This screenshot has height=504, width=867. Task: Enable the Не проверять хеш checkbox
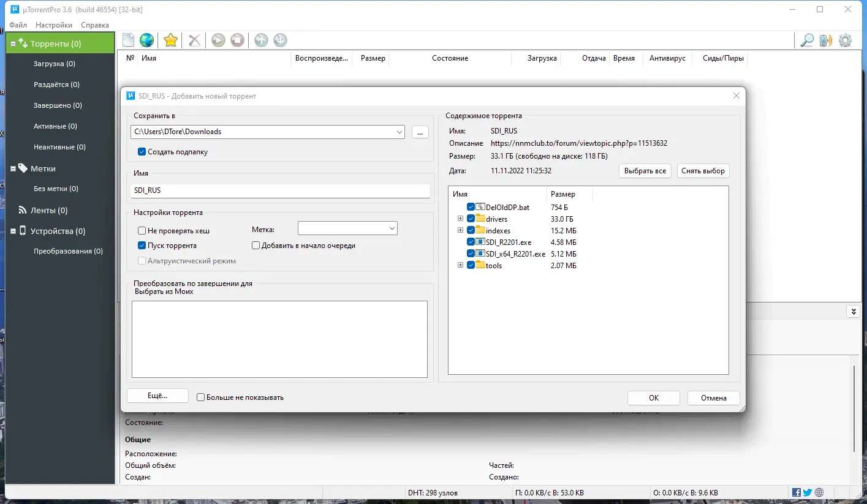click(142, 231)
